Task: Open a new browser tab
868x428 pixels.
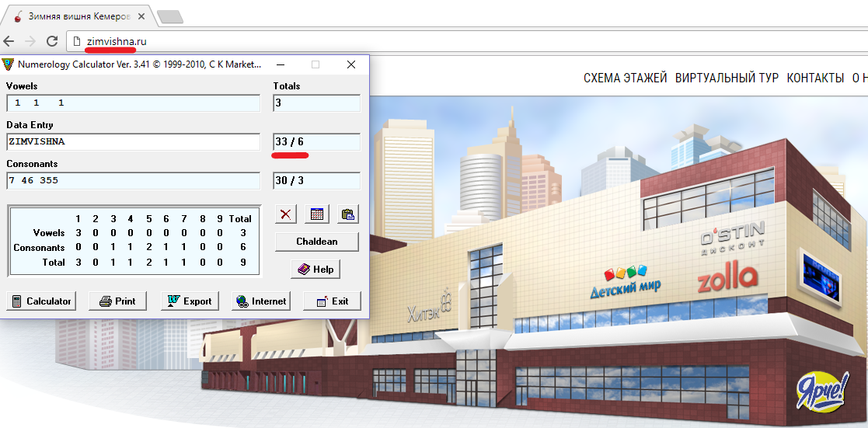Action: pyautogui.click(x=170, y=17)
